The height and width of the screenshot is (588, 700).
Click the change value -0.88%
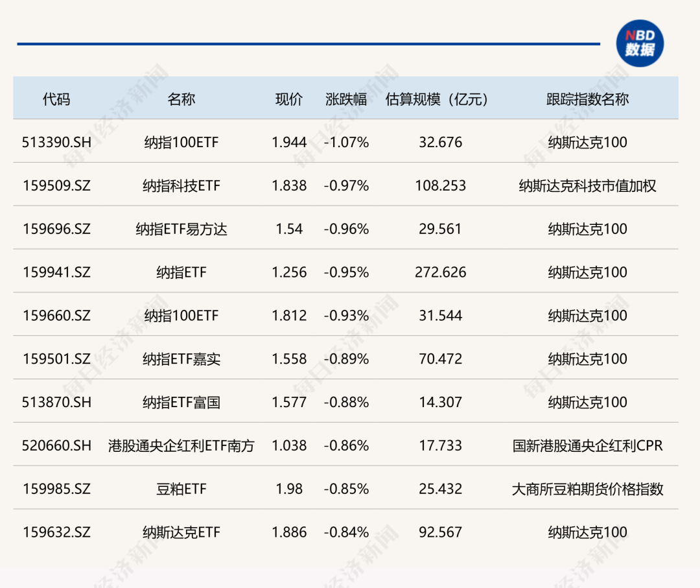tap(346, 403)
